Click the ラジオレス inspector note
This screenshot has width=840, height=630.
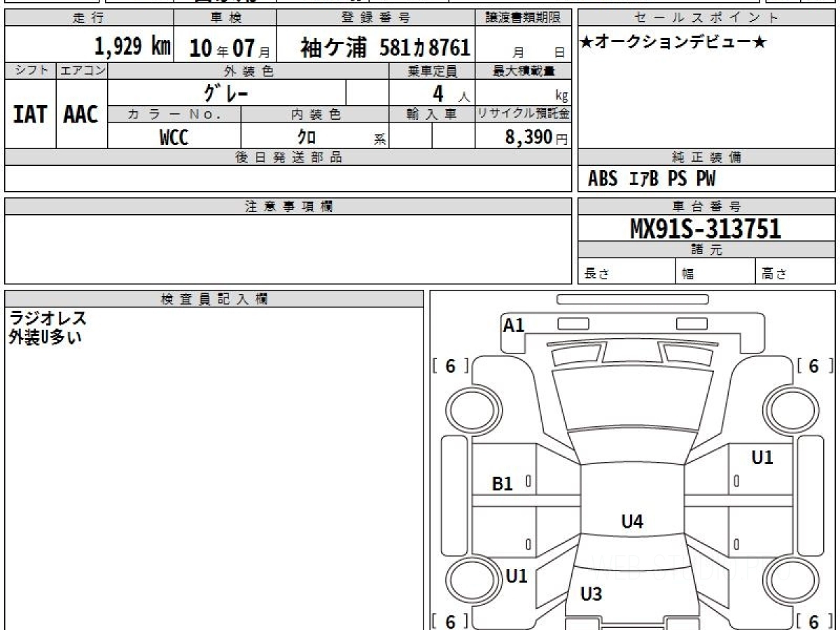tap(48, 318)
